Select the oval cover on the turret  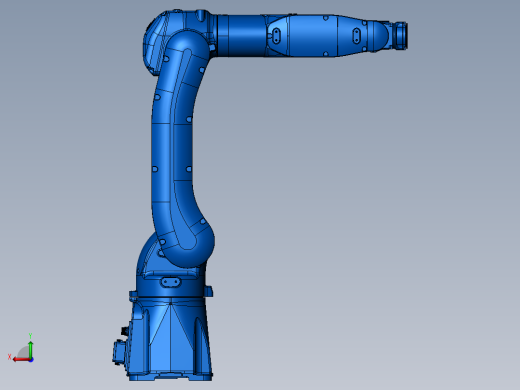tap(171, 282)
